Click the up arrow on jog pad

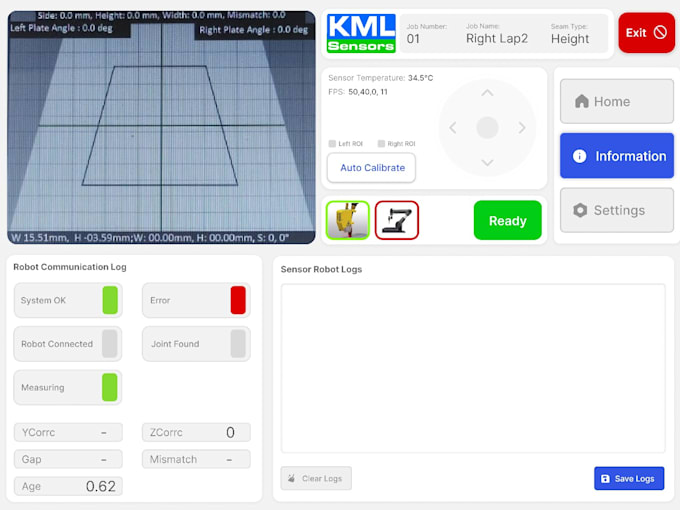point(487,93)
